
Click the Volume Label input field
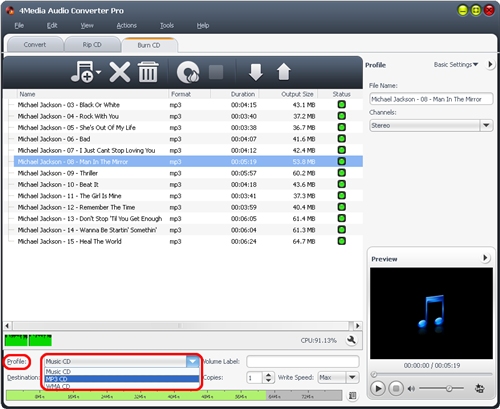point(303,361)
